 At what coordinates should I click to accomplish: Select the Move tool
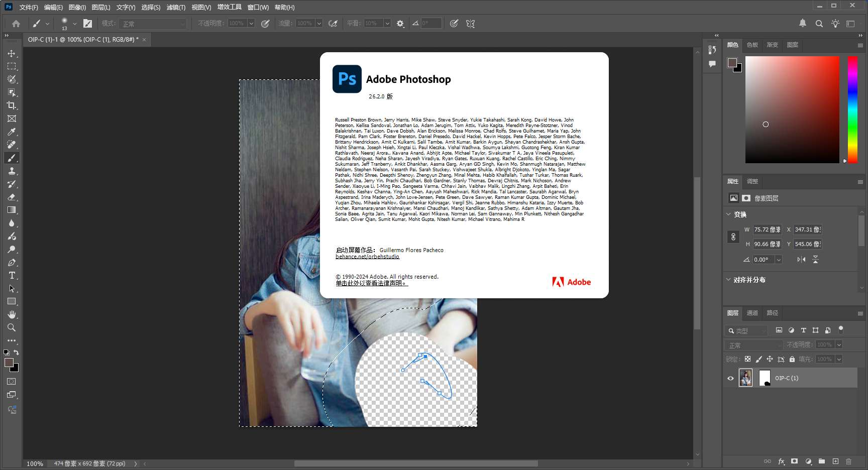coord(12,53)
